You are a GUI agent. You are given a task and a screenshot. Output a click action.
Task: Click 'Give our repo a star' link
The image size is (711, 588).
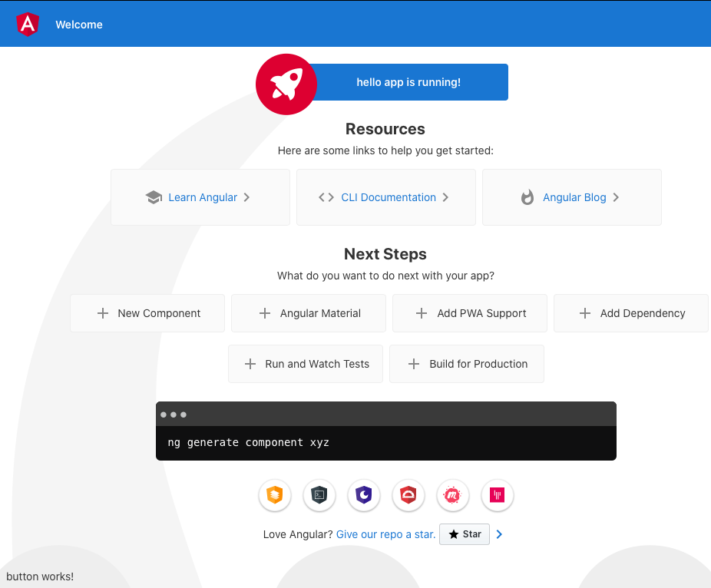[x=386, y=534]
